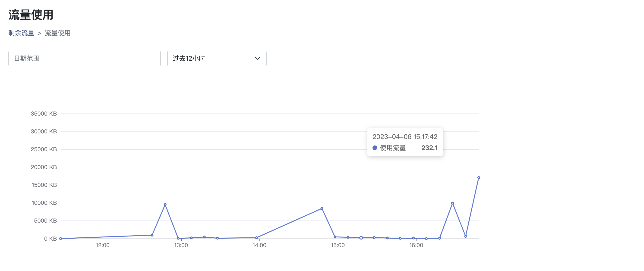Open the 过去12小时 time range dropdown
This screenshot has height=271, width=644.
(x=217, y=59)
